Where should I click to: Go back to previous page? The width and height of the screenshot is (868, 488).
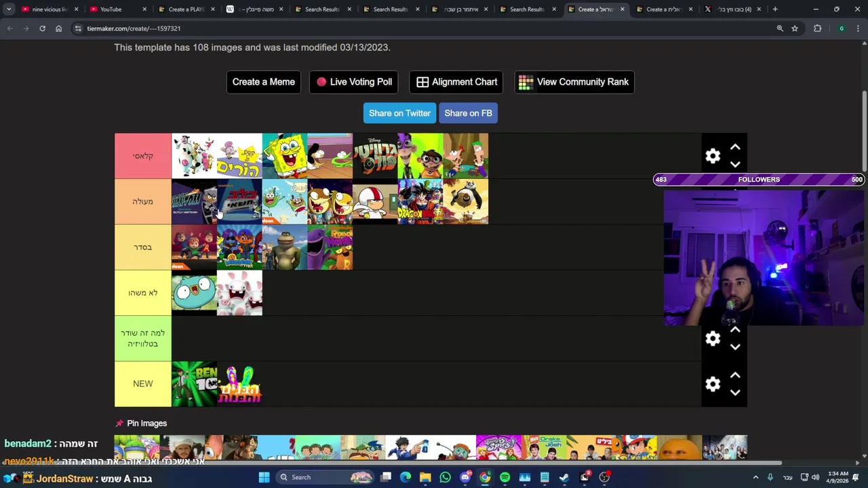point(10,28)
